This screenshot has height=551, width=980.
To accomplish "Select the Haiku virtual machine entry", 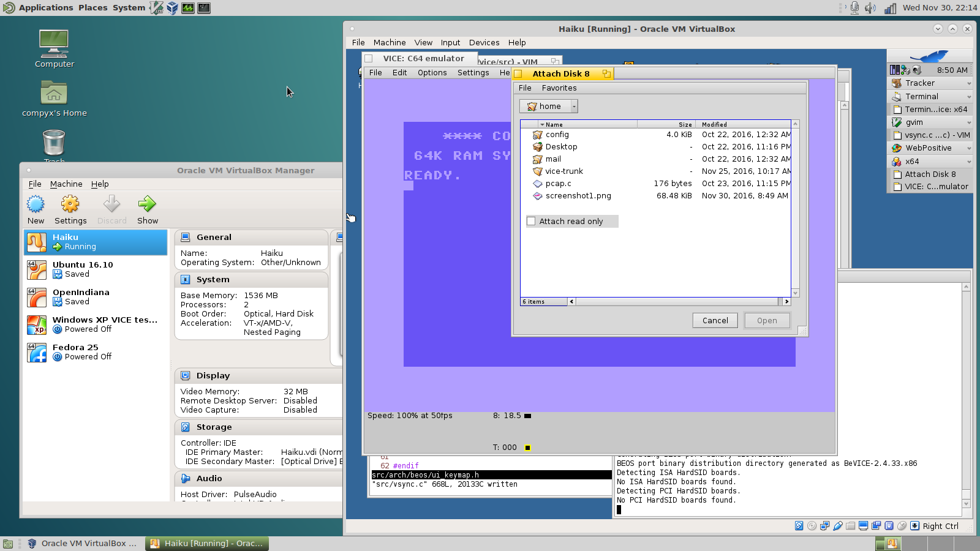I will 96,242.
